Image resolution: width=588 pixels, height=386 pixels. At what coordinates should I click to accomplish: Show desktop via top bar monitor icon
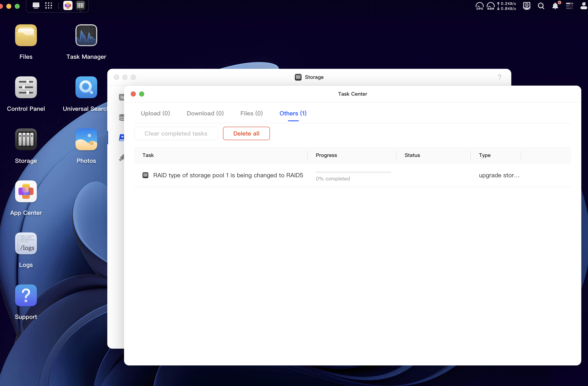[x=36, y=5]
